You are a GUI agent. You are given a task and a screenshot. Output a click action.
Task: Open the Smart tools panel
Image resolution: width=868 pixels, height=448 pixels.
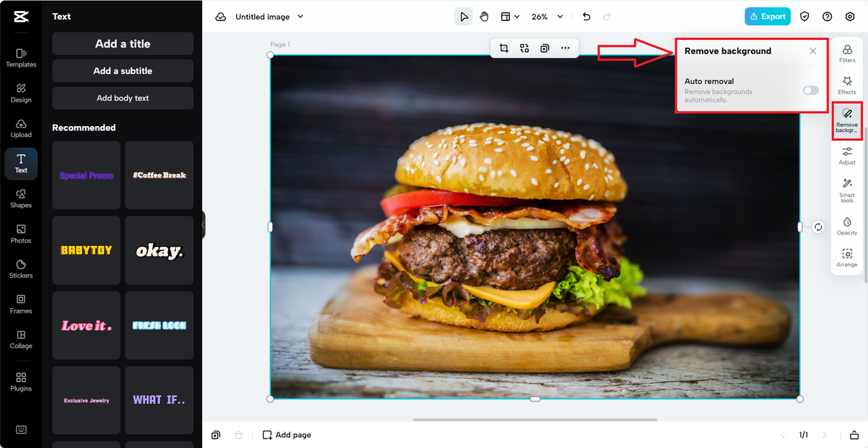(x=847, y=190)
